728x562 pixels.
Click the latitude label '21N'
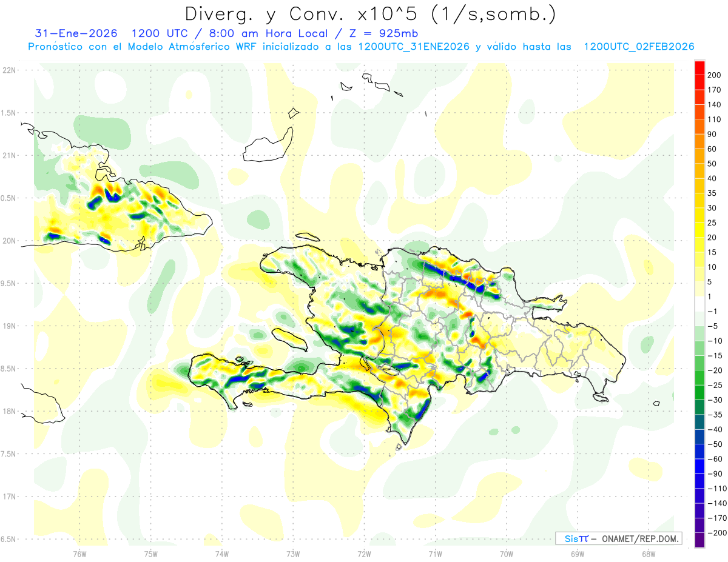point(9,156)
